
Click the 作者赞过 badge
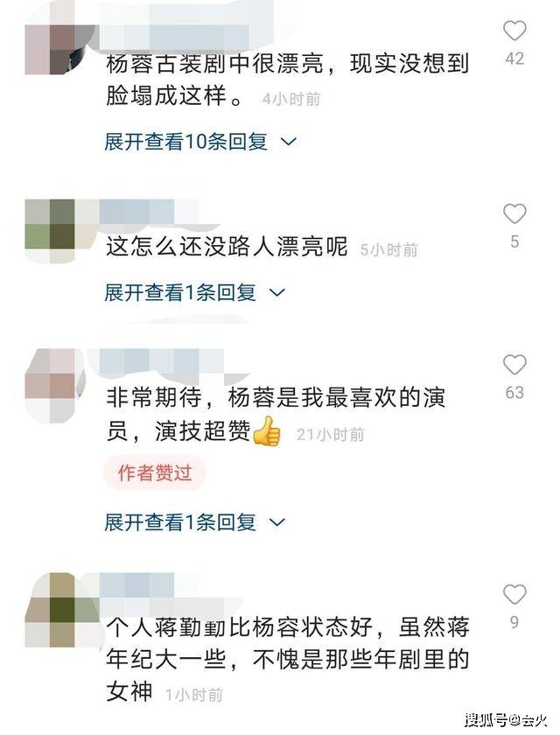155,472
